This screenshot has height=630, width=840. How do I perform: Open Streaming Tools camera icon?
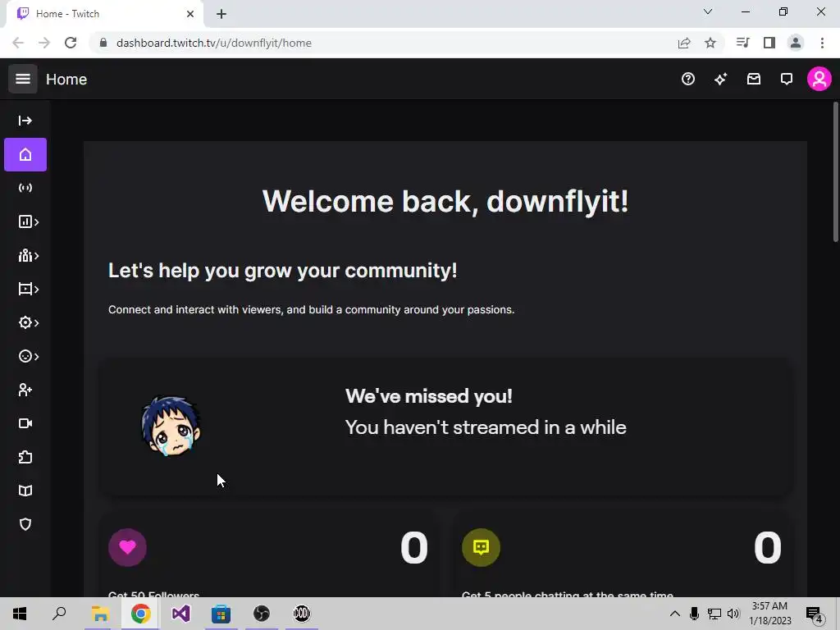(25, 424)
